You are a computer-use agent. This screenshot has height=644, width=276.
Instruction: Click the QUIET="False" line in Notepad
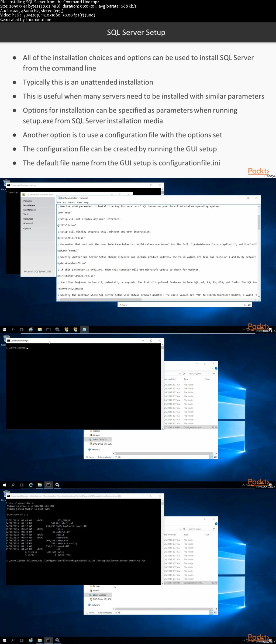point(67,225)
